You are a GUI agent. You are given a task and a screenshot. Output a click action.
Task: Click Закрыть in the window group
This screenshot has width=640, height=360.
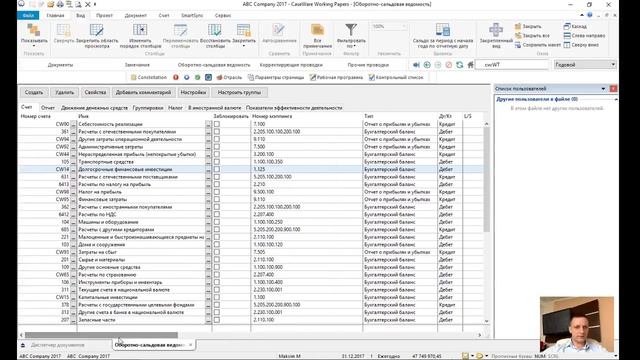[528, 26]
